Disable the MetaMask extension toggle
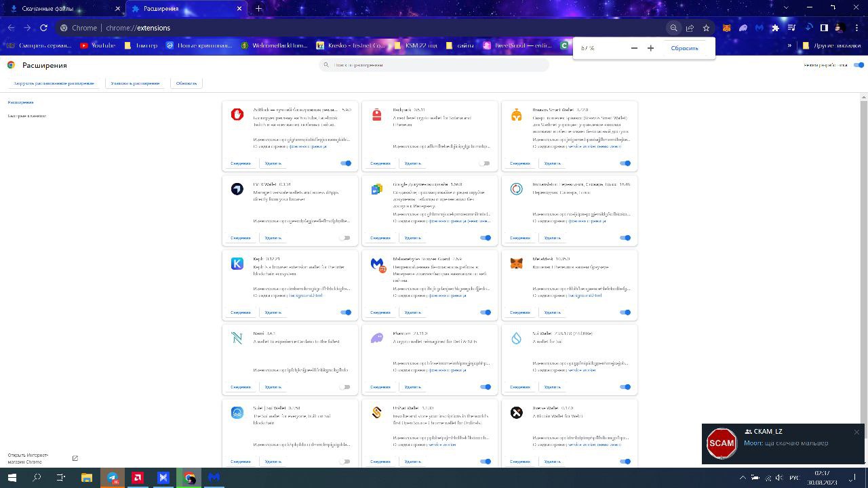 (x=625, y=312)
